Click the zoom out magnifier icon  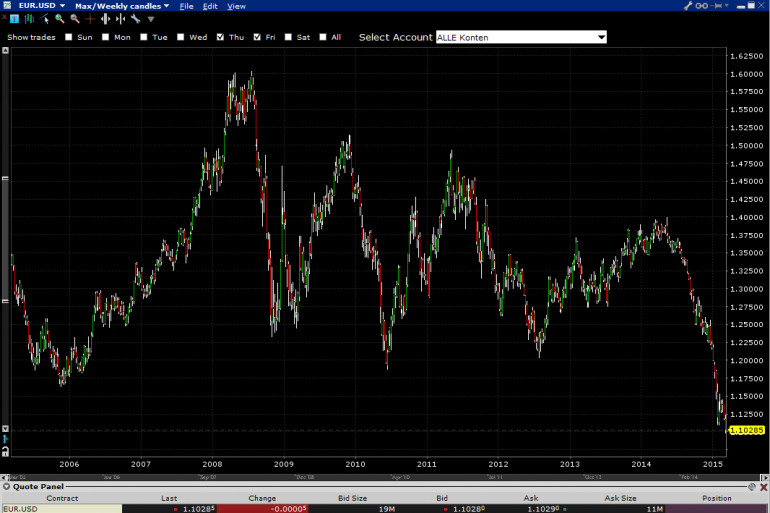click(x=75, y=19)
